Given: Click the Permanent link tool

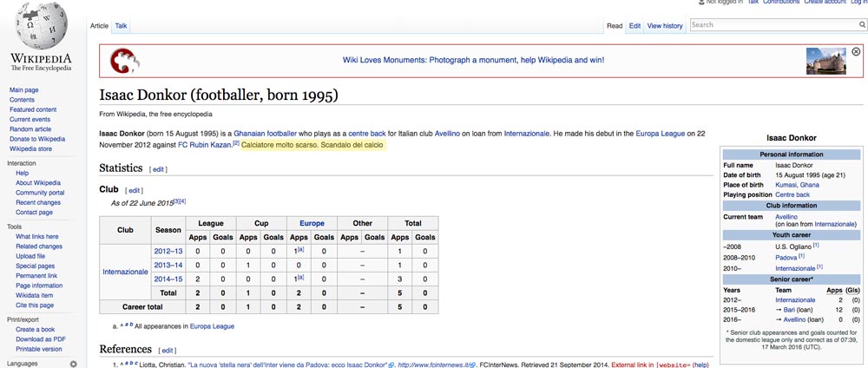Looking at the screenshot, I should (x=36, y=276).
